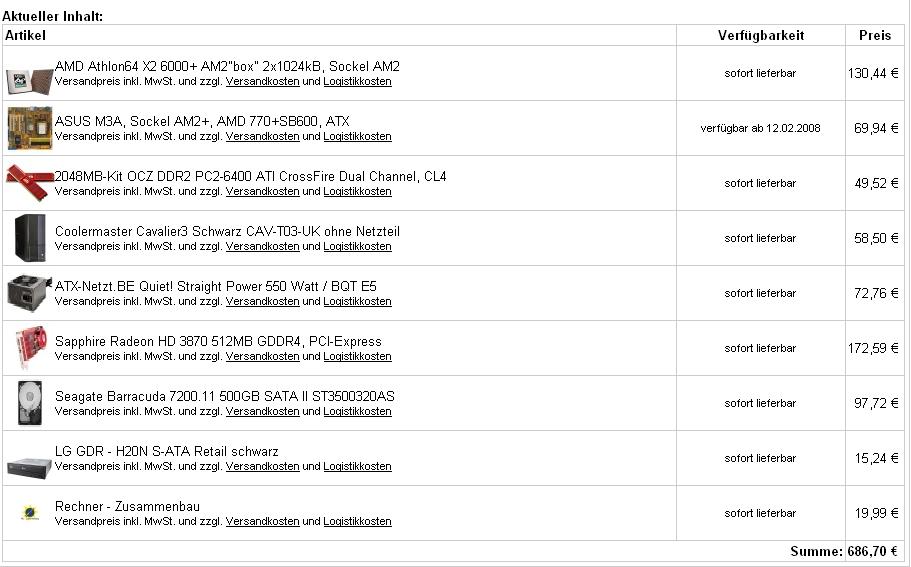Follow Versandkosten link under OCZ RAM kit
The height and width of the screenshot is (567, 911).
tap(263, 191)
